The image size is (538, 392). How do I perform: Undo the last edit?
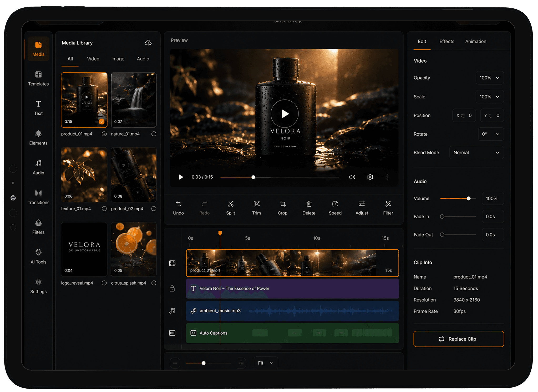178,208
